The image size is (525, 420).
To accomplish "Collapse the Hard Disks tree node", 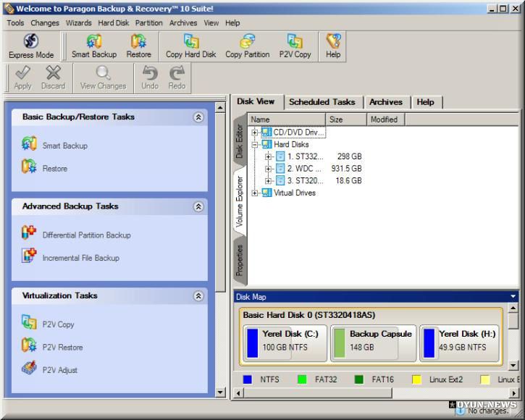I will click(254, 145).
